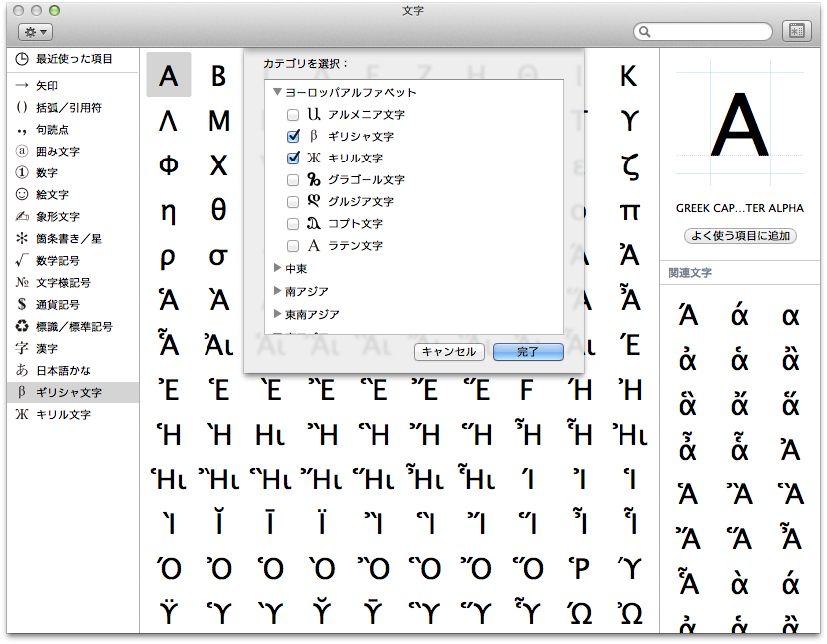Confirm with the 完了 button

coord(528,352)
